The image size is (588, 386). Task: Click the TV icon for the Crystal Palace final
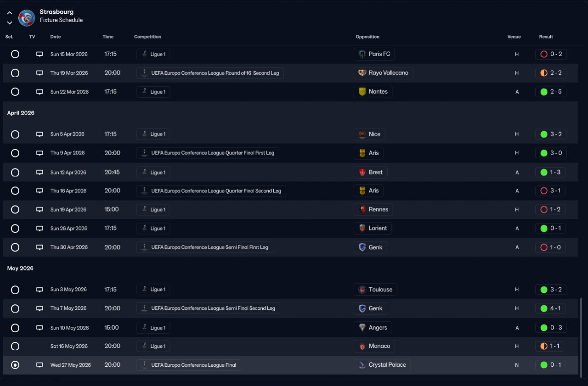click(x=40, y=365)
